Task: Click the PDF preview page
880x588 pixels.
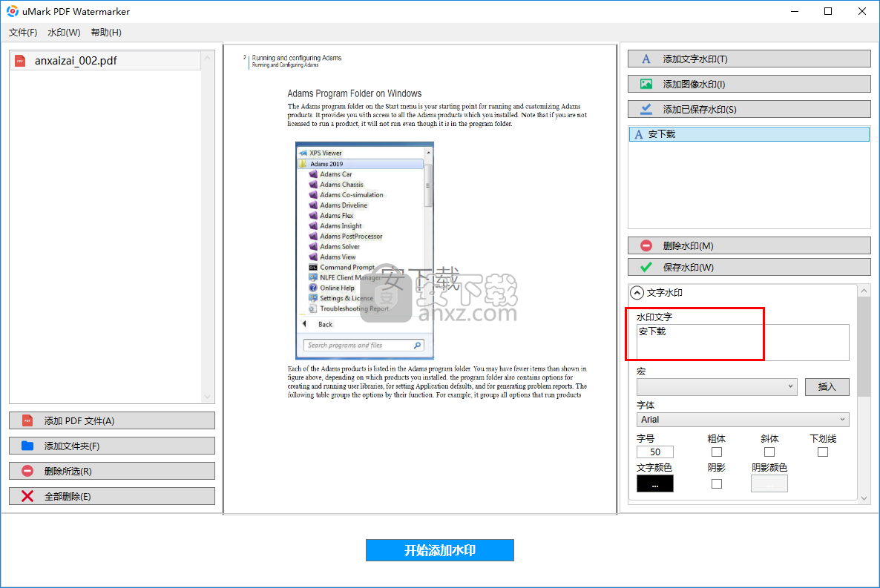Action: [x=420, y=278]
